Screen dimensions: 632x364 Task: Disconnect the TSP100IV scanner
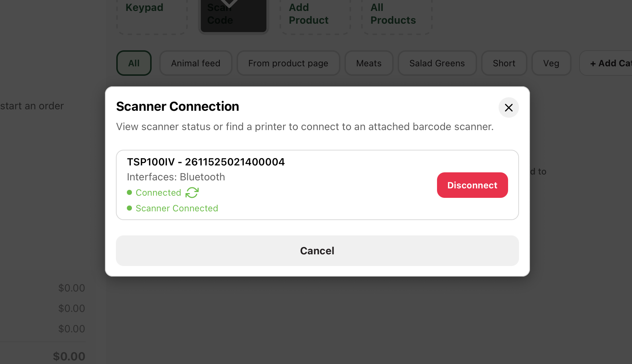point(472,185)
